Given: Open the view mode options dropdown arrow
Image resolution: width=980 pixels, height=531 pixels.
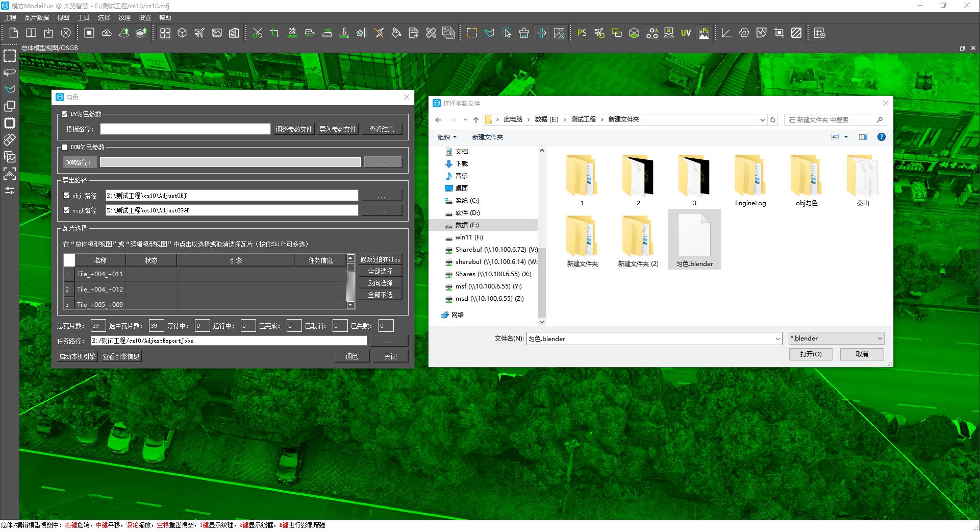Looking at the screenshot, I should [846, 137].
